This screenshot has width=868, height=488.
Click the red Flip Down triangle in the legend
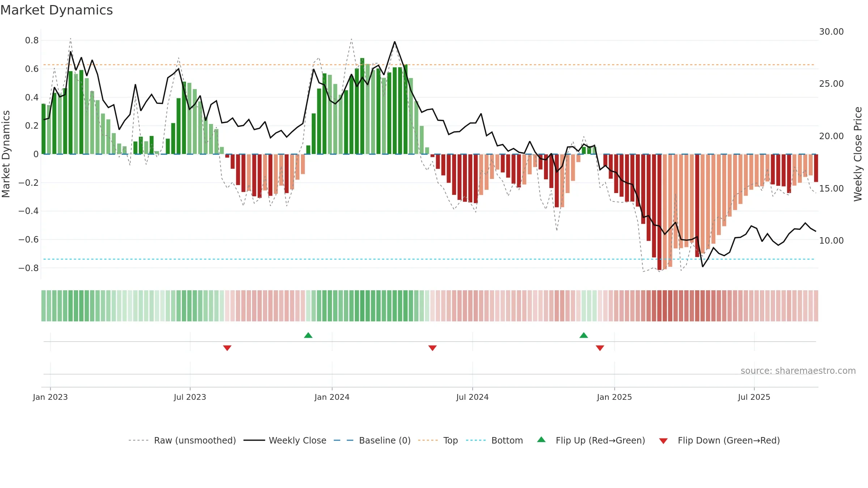(x=663, y=441)
